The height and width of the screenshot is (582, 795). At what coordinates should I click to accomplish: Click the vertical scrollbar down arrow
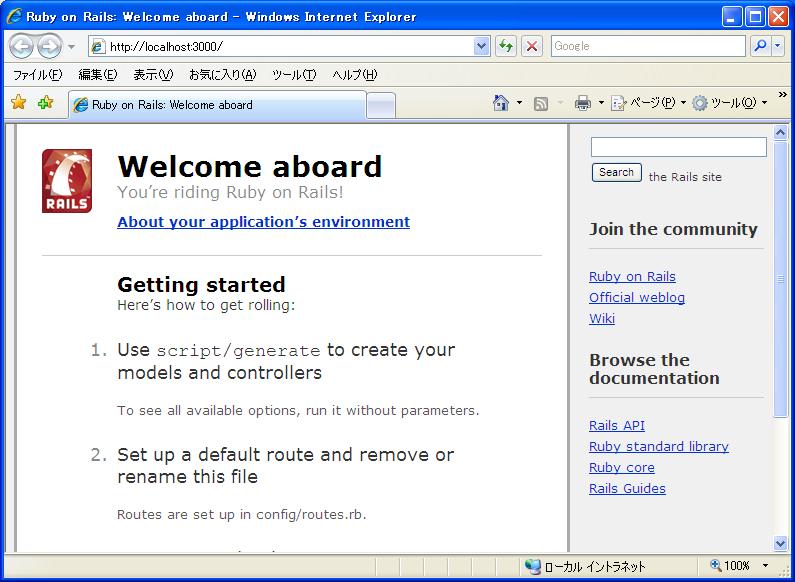pyautogui.click(x=781, y=543)
